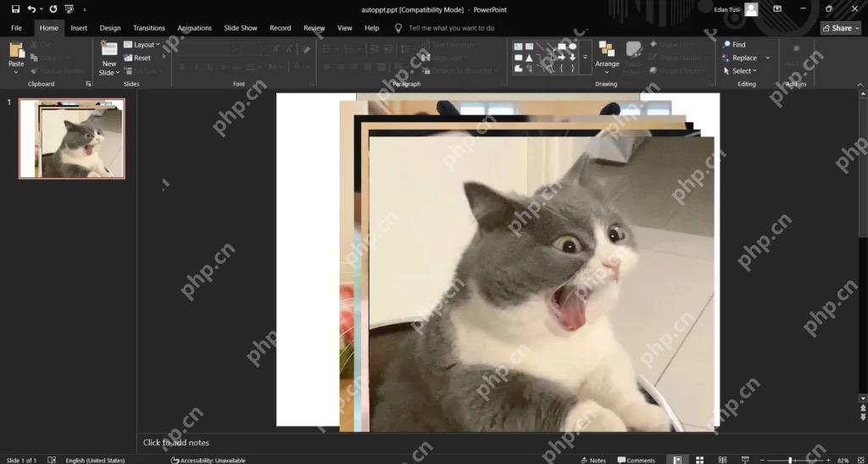Open Ribbon Display Options icon

777,9
